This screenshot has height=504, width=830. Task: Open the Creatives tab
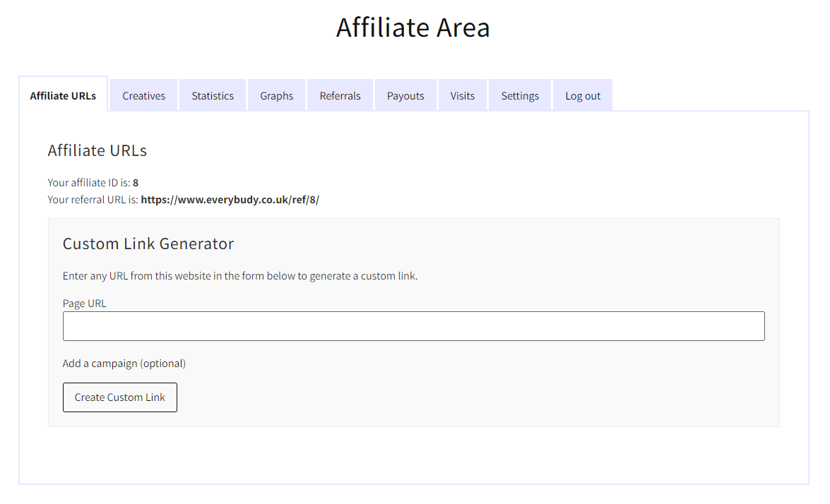(x=143, y=96)
